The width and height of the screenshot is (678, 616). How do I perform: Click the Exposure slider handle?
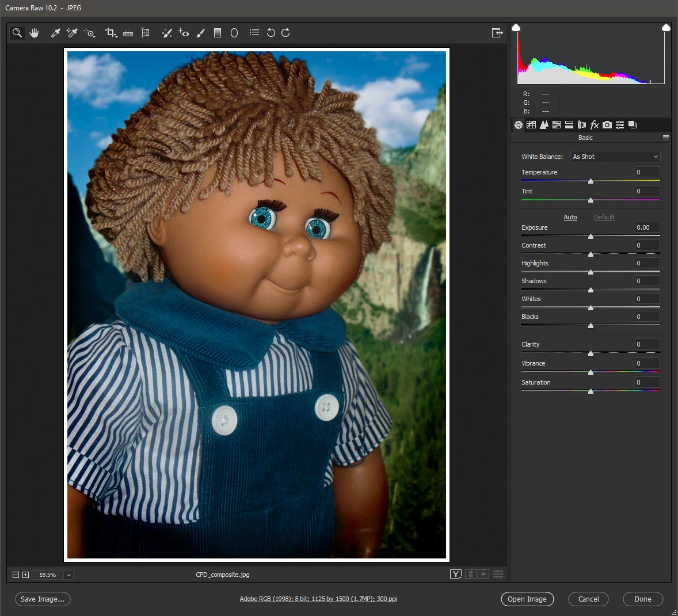(x=591, y=237)
